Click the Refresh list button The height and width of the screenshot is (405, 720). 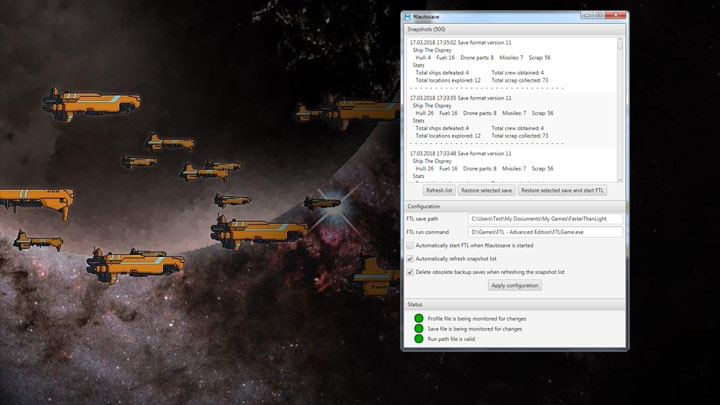pos(439,191)
